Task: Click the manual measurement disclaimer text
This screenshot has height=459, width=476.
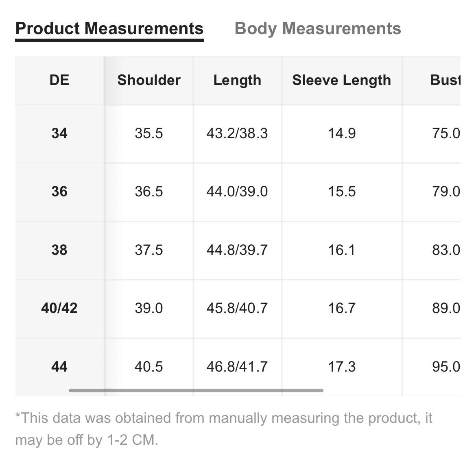Action: point(224,429)
